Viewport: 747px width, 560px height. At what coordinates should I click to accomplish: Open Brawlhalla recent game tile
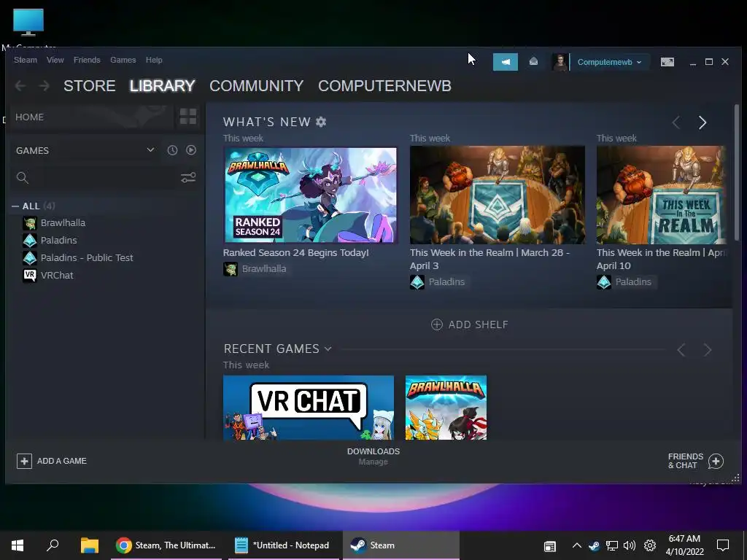[x=446, y=408]
